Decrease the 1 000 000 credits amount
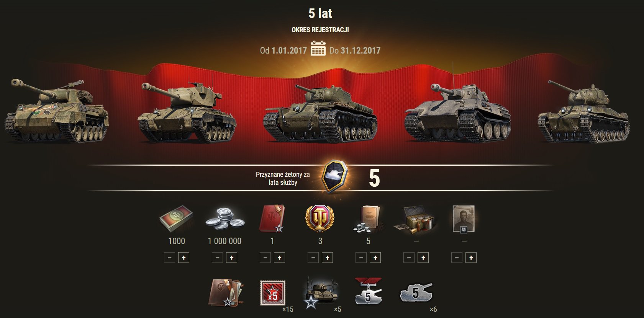Screen dimensions: 644x318 coord(217,258)
